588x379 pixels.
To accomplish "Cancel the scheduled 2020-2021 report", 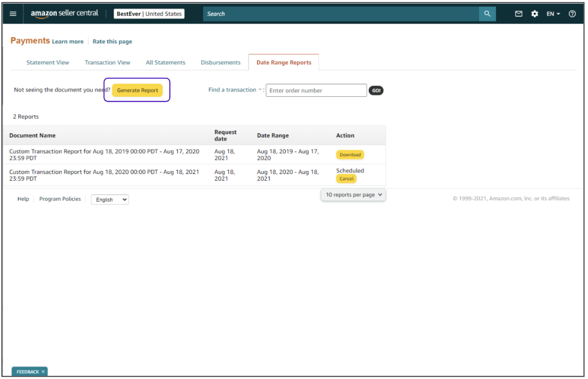I will click(346, 179).
